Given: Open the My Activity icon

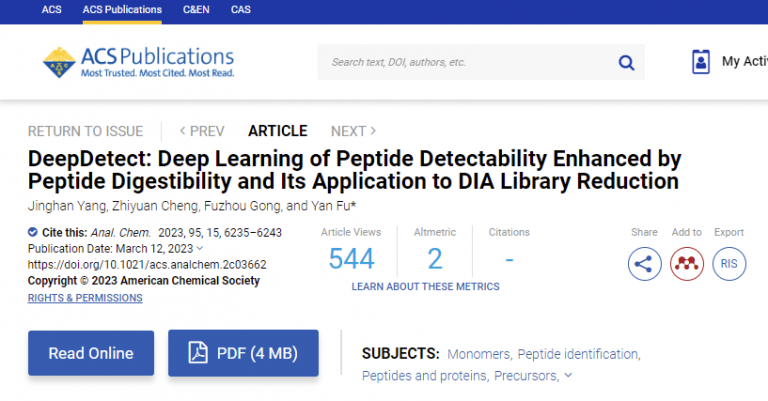Looking at the screenshot, I should pos(700,62).
